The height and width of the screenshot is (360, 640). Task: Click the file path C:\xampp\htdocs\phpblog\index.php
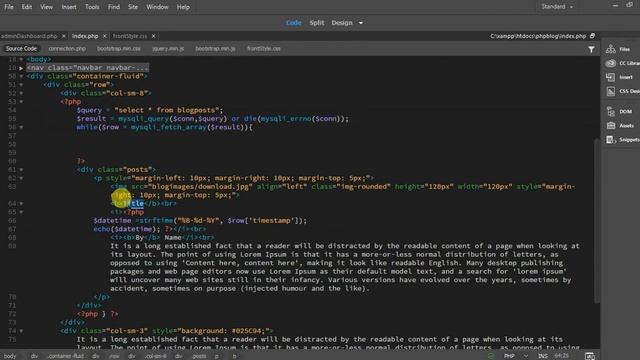coord(538,36)
